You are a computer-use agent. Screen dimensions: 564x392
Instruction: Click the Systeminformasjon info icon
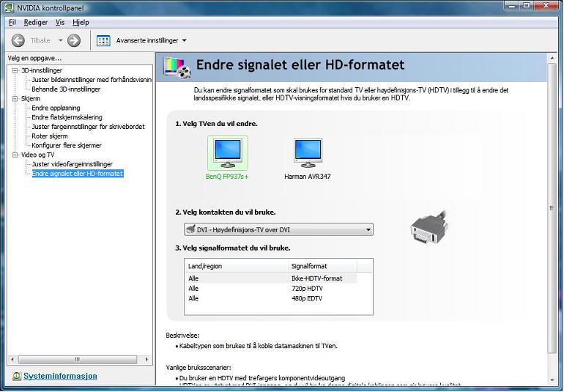pyautogui.click(x=17, y=376)
